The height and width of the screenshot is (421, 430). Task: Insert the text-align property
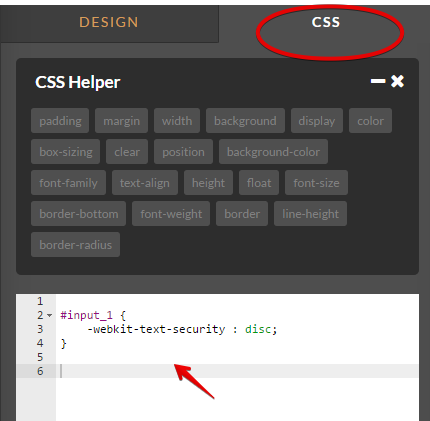[145, 183]
